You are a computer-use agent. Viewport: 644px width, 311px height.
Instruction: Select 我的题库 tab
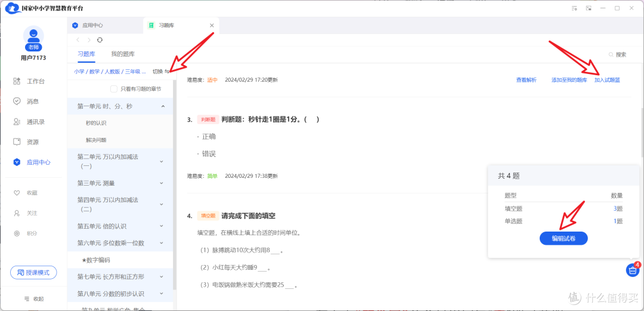tap(123, 54)
